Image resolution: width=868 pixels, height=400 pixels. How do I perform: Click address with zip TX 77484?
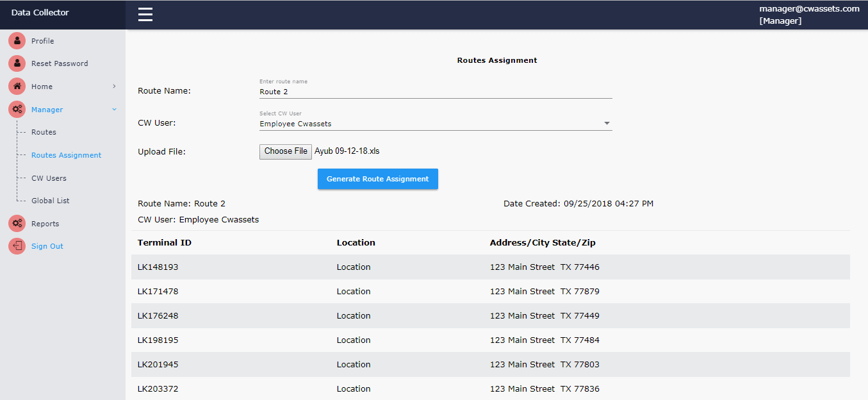coord(545,340)
